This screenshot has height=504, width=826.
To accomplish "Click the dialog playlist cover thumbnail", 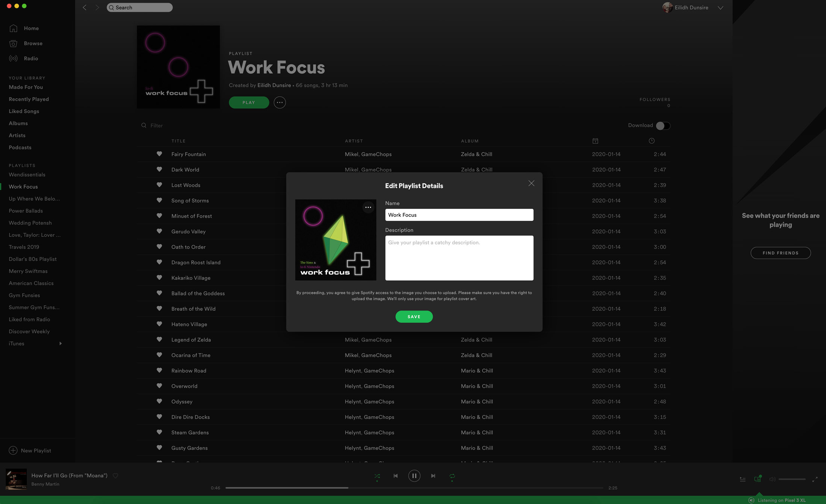I will pos(336,240).
